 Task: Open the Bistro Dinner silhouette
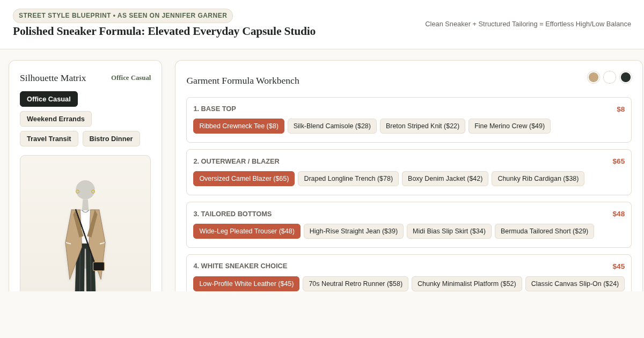pos(111,138)
